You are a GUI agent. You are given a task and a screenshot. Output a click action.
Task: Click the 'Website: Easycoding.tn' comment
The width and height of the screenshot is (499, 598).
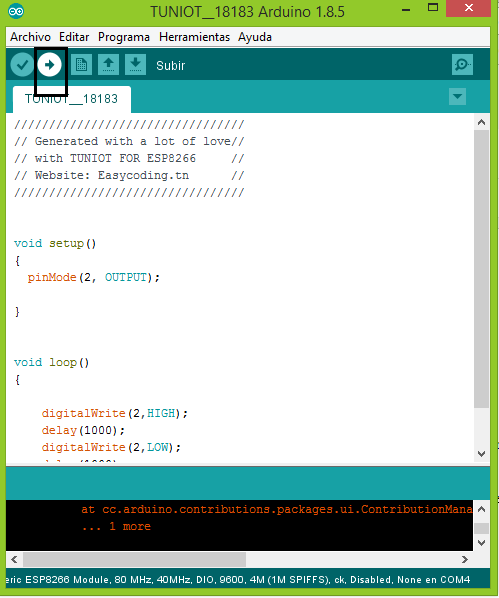[112, 175]
